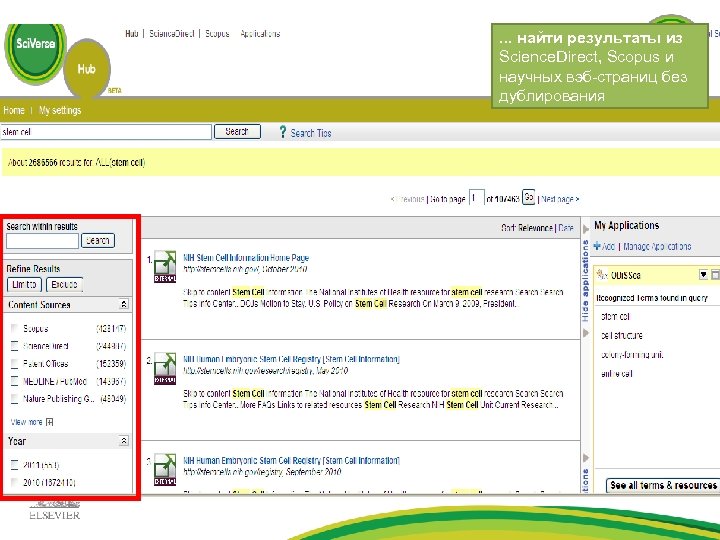Click the external link icon for result 1
Image resolution: width=720 pixels, height=540 pixels.
point(164,266)
